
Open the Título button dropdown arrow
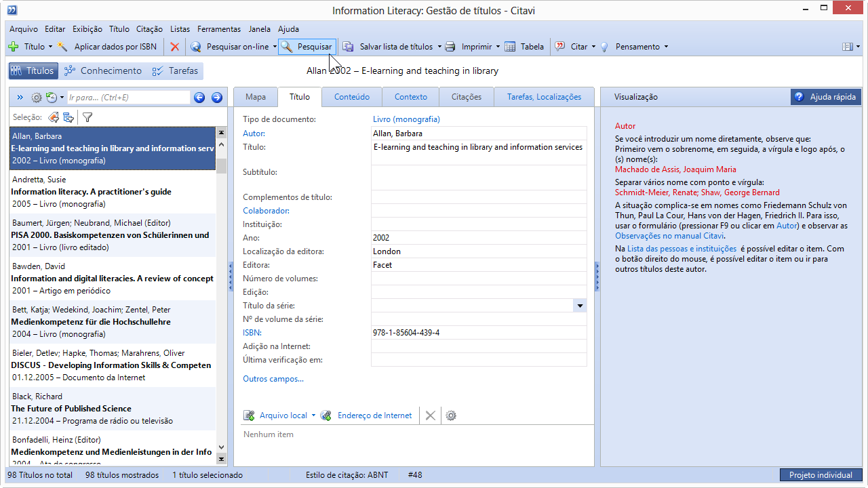(x=50, y=47)
